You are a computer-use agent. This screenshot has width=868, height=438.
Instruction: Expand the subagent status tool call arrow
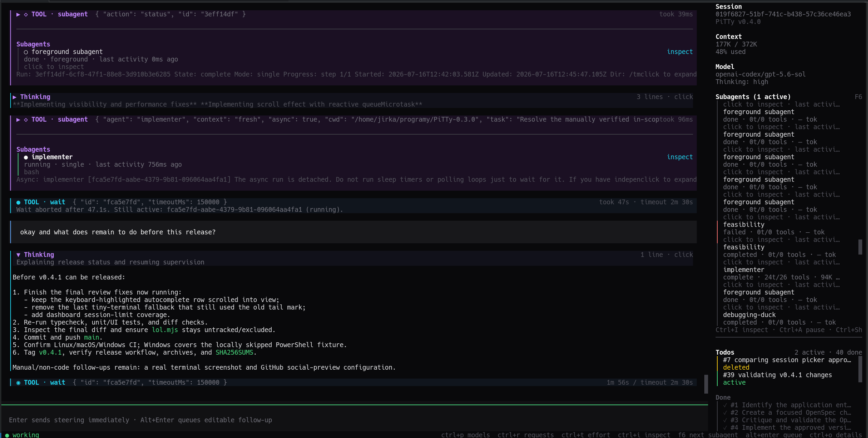click(18, 14)
